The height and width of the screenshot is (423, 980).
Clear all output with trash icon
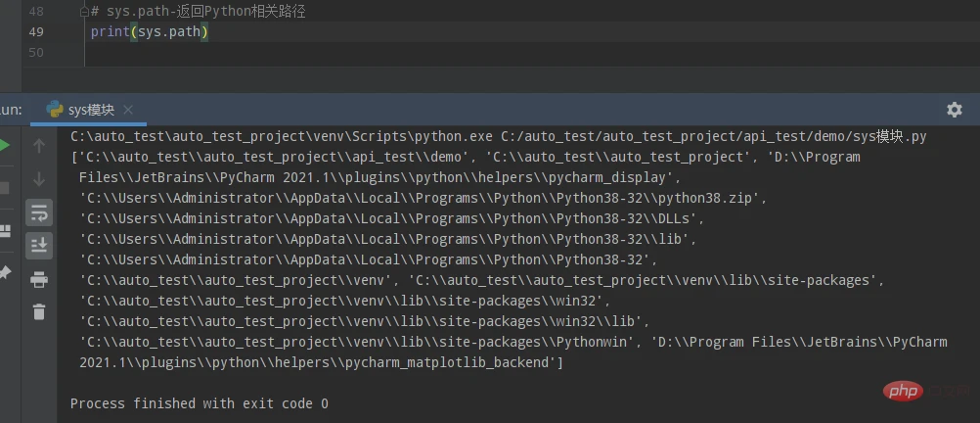coord(39,311)
